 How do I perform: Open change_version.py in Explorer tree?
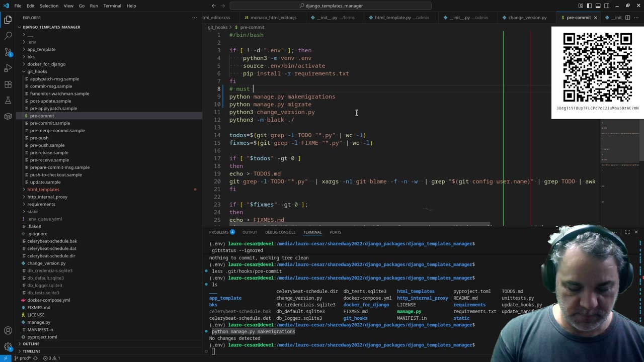click(46, 263)
